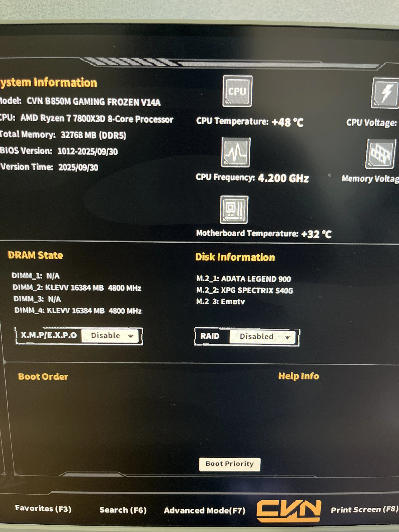399x532 pixels.
Task: Click the memory voltage RAM icon
Action: pos(381,154)
